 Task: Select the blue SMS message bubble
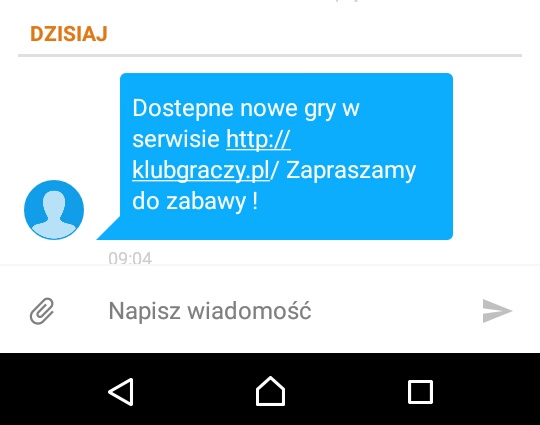coord(286,156)
